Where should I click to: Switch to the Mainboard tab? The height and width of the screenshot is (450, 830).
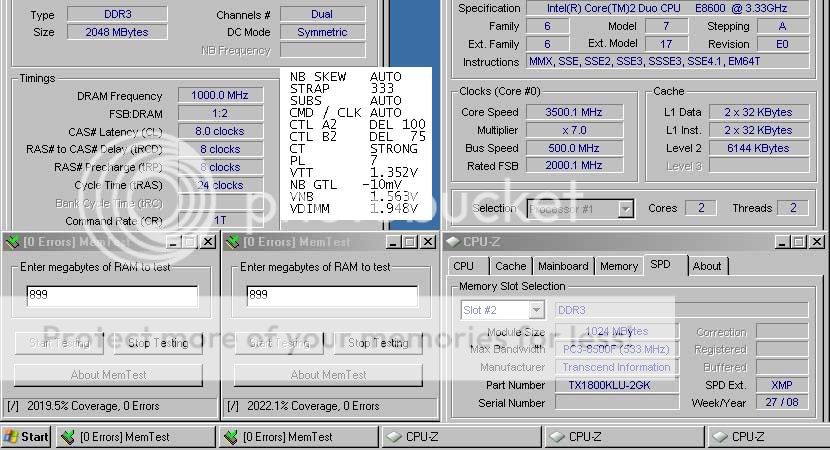pos(563,266)
